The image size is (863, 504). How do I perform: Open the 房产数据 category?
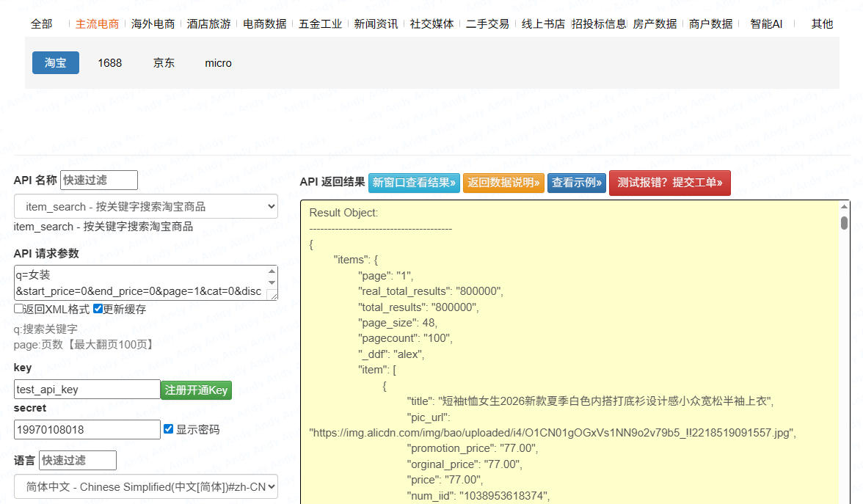655,24
